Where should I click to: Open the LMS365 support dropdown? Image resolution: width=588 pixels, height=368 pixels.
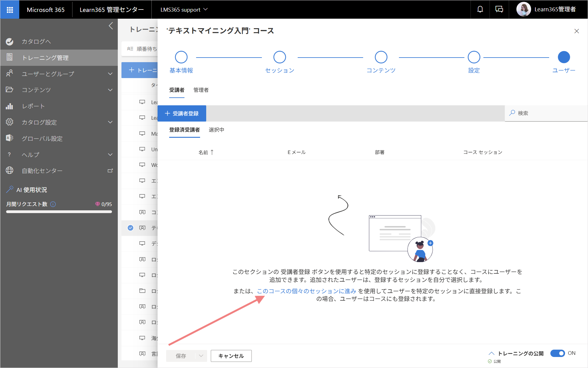(184, 9)
